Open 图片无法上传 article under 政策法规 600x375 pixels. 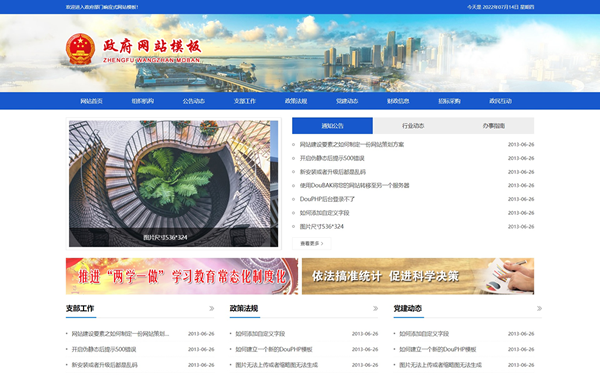276,365
